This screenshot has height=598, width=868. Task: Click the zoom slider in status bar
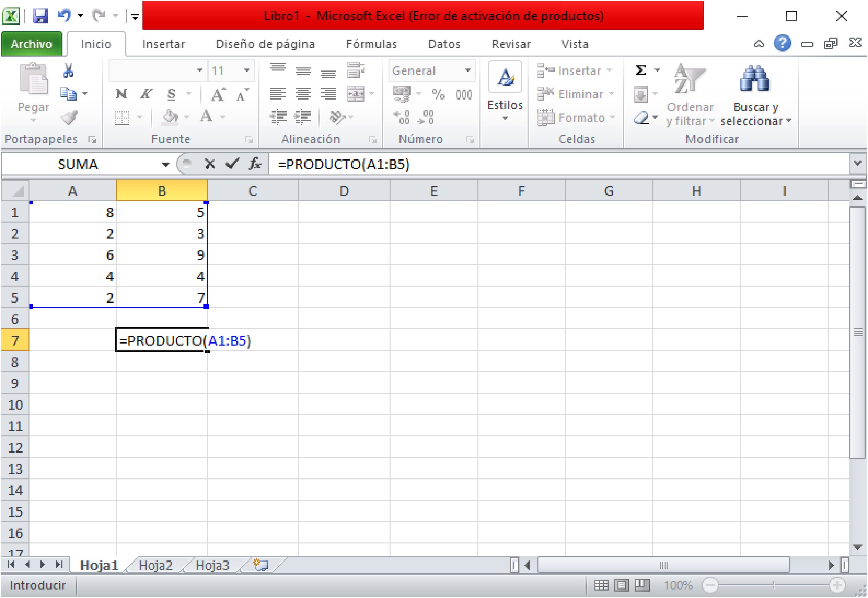pyautogui.click(x=772, y=584)
